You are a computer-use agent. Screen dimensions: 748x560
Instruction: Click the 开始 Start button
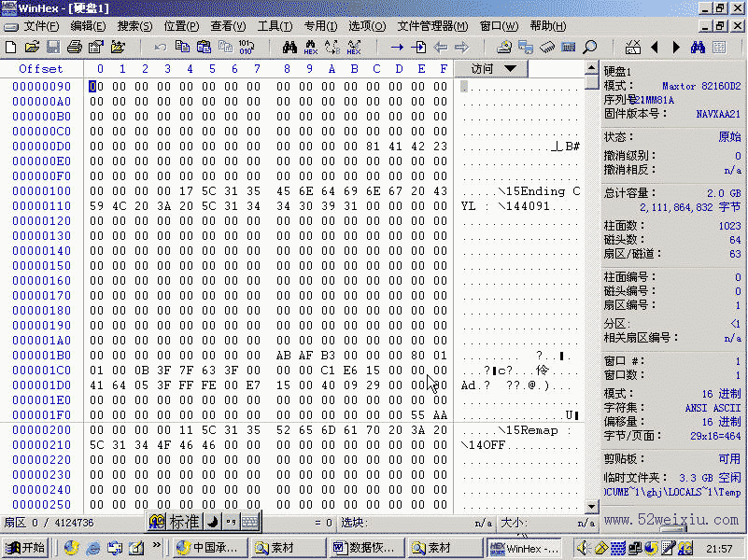click(24, 548)
